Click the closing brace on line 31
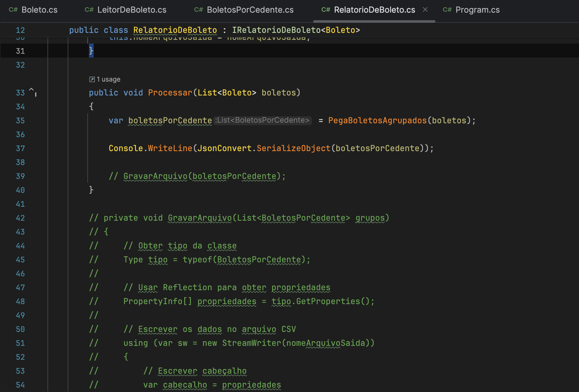 pyautogui.click(x=91, y=51)
